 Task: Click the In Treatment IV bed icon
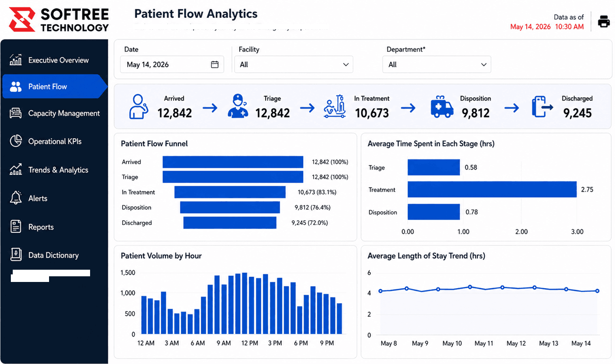tap(335, 106)
